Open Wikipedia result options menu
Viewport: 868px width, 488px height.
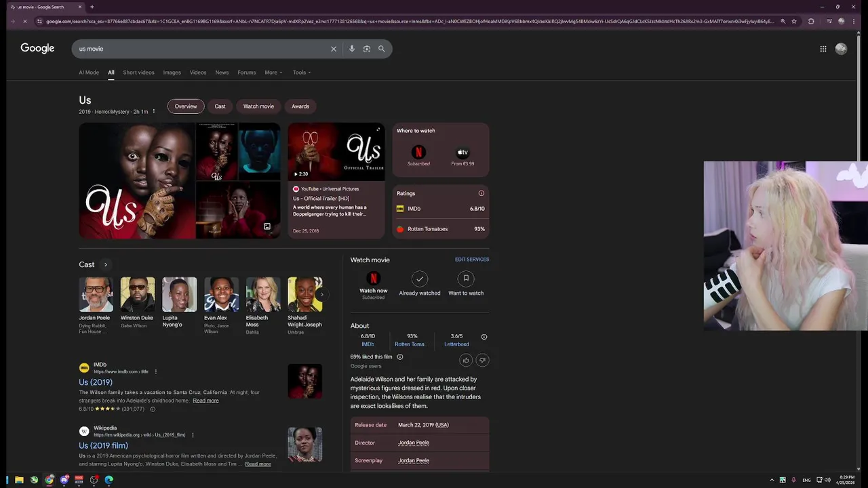tap(193, 435)
